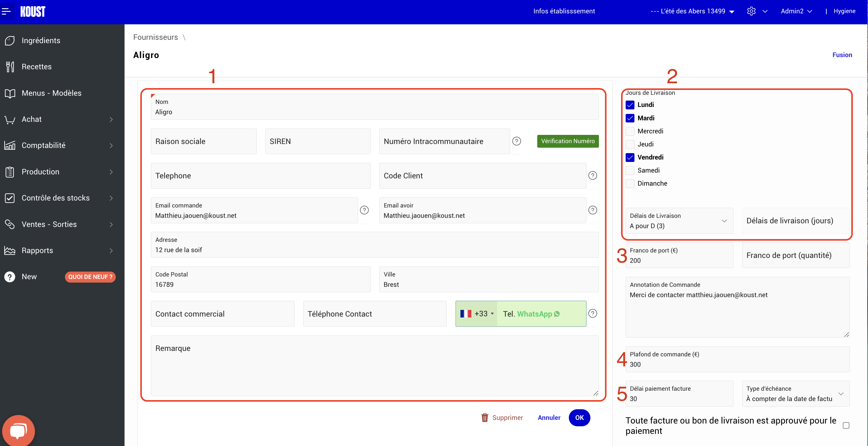
Task: Click the SIREN input field
Action: pyautogui.click(x=318, y=141)
